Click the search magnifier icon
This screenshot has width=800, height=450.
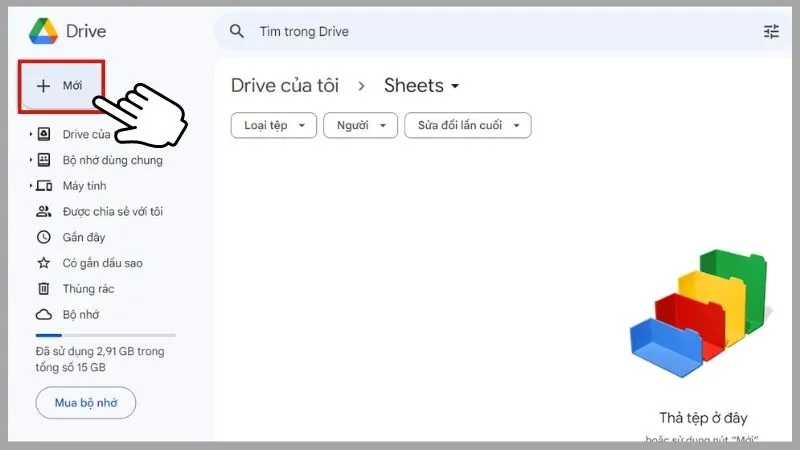point(237,31)
